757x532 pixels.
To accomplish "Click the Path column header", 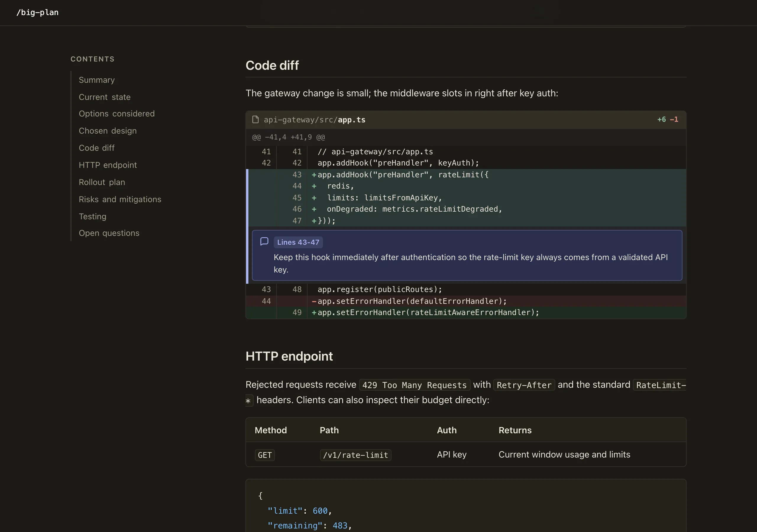I will click(329, 430).
